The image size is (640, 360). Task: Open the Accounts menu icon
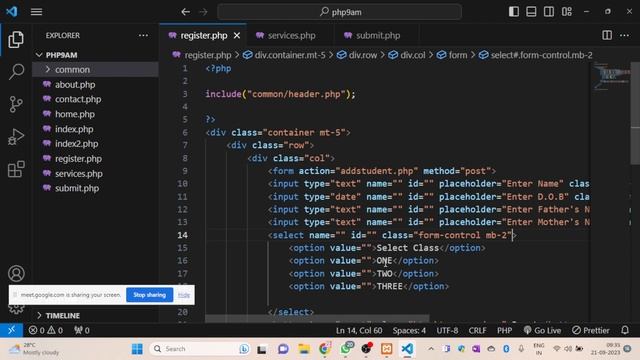click(16, 273)
